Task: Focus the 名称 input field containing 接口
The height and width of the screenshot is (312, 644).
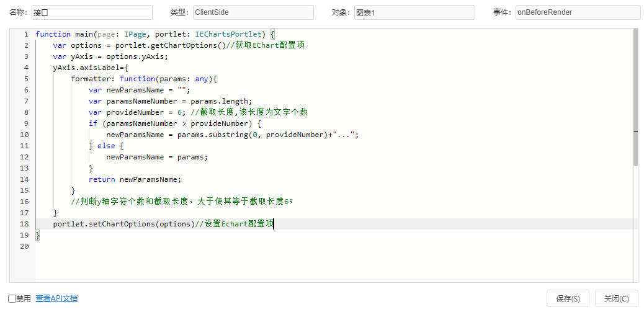Action: tap(92, 12)
